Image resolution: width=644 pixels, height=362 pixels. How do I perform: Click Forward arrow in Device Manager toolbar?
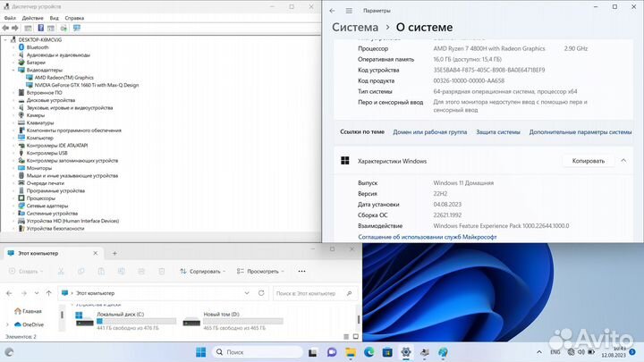coord(15,28)
